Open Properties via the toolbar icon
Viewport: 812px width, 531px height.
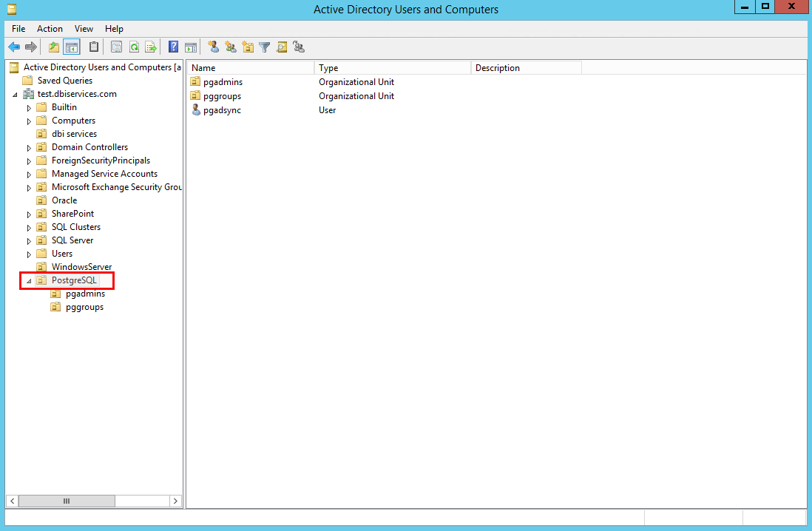[117, 47]
